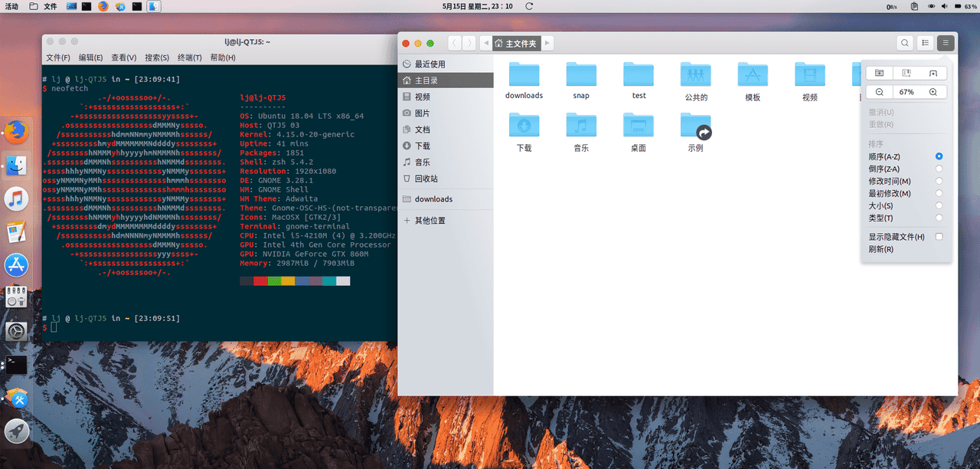Click the search icon in Files toolbar

pos(903,43)
